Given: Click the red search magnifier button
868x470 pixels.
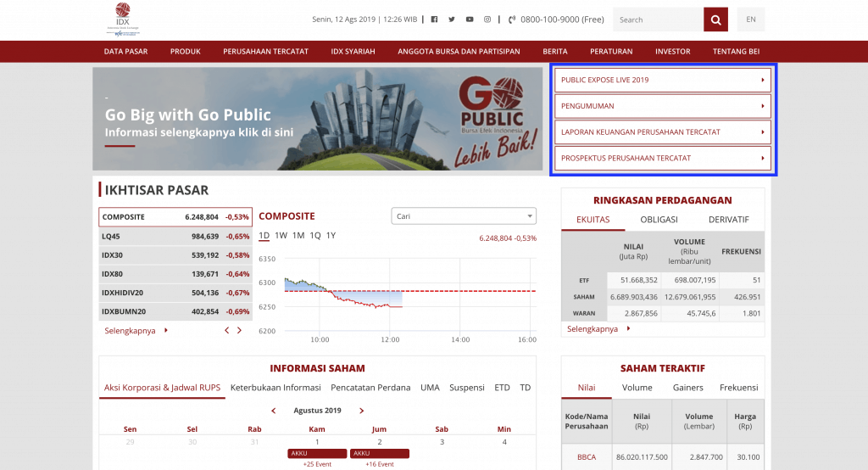Looking at the screenshot, I should coord(715,20).
